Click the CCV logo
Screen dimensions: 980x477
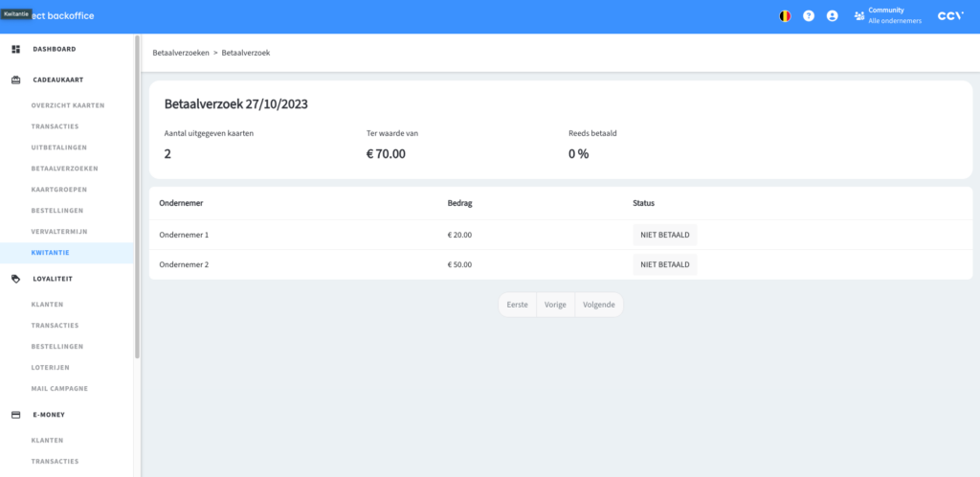[950, 16]
